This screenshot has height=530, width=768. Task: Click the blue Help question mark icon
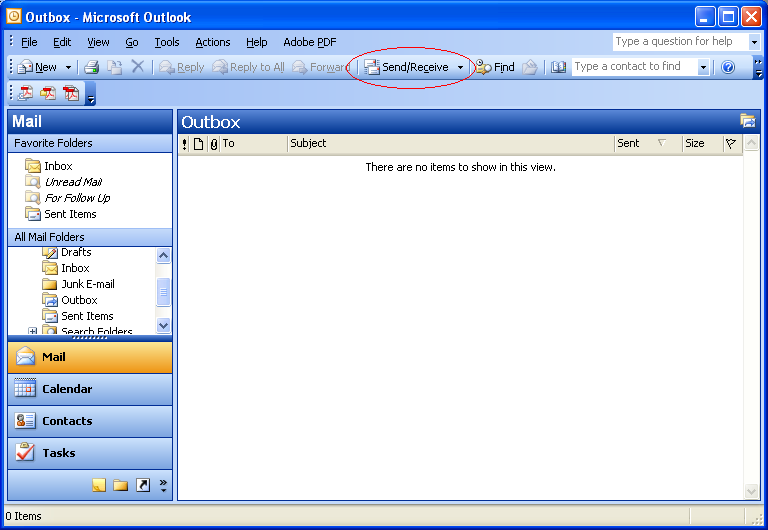(x=728, y=67)
